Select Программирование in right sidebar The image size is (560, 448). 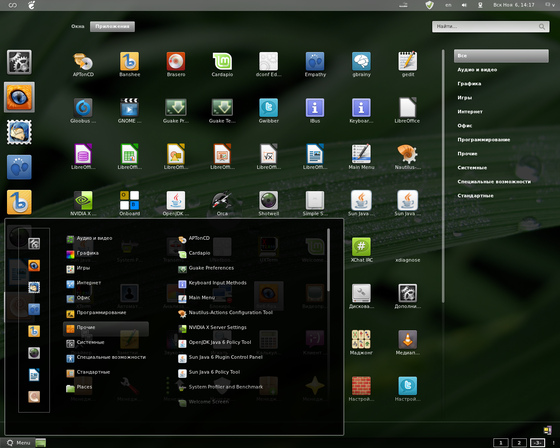click(484, 140)
